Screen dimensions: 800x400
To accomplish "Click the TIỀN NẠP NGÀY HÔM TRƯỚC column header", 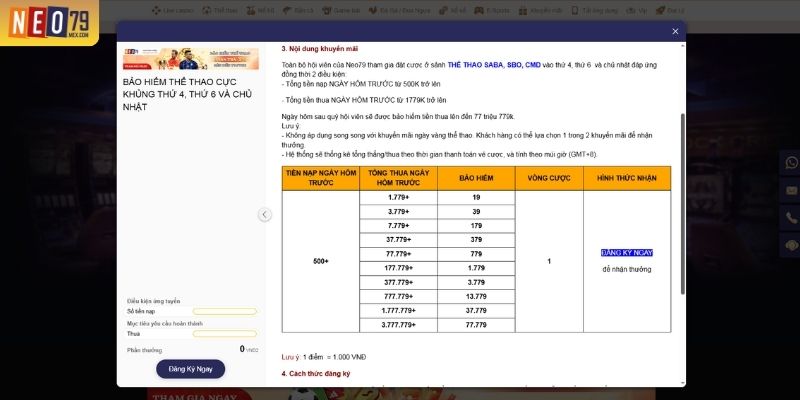I will 320,178.
